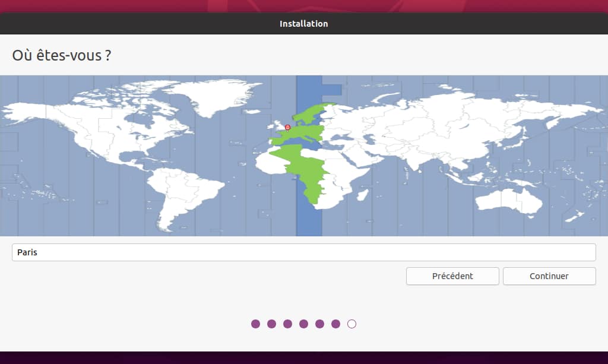Click the sixth filled progress dot
Image resolution: width=608 pixels, height=364 pixels.
coord(335,324)
